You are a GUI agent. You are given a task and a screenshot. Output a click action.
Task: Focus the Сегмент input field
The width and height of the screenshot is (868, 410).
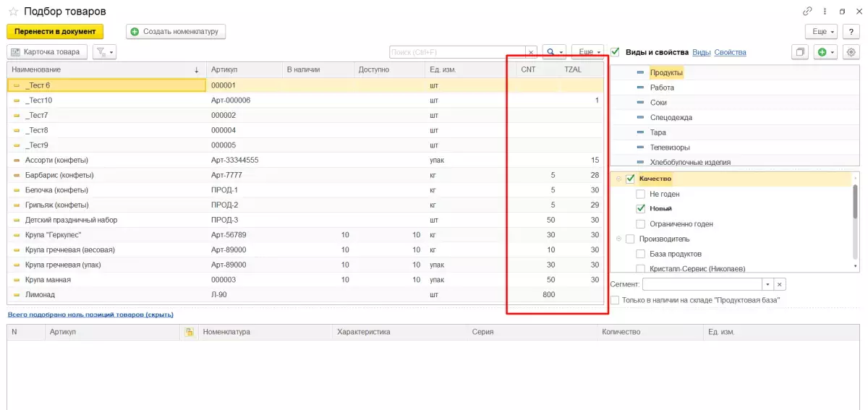702,285
